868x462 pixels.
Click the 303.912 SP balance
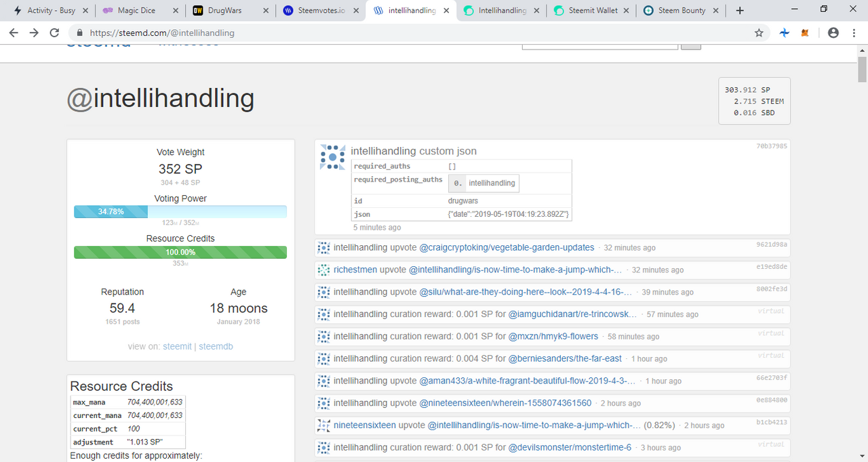tap(747, 89)
